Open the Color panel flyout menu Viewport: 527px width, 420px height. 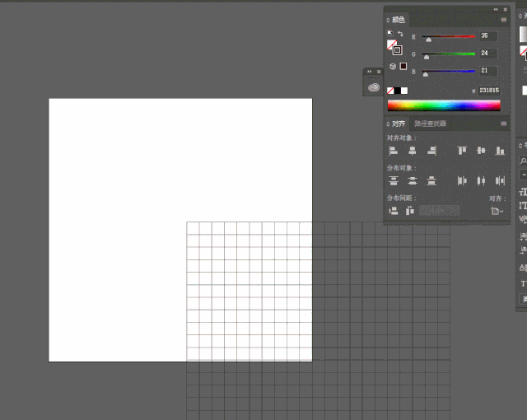(503, 20)
